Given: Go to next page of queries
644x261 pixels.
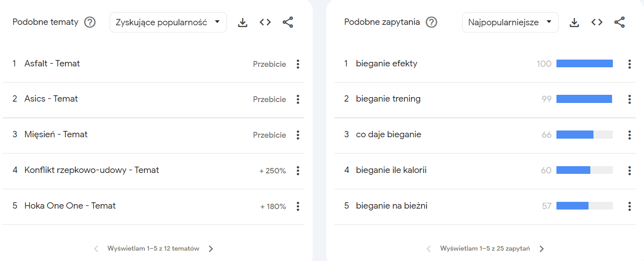Looking at the screenshot, I should (x=542, y=249).
